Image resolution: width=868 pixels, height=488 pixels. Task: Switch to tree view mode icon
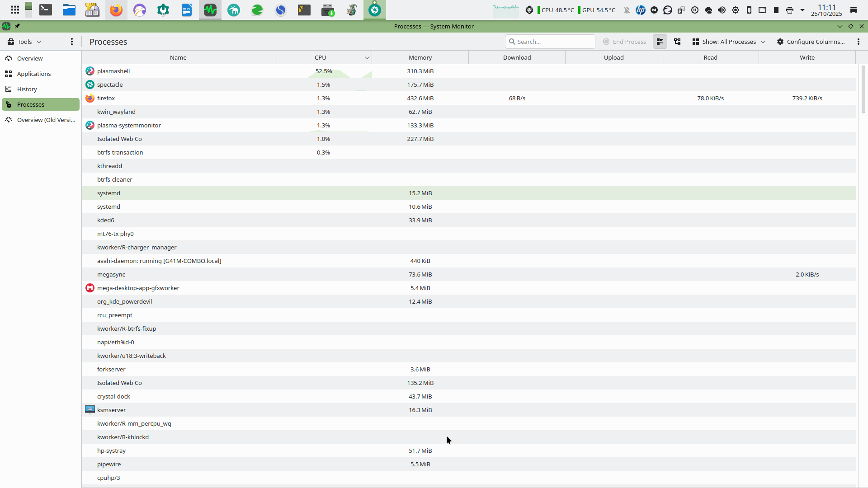(x=677, y=42)
